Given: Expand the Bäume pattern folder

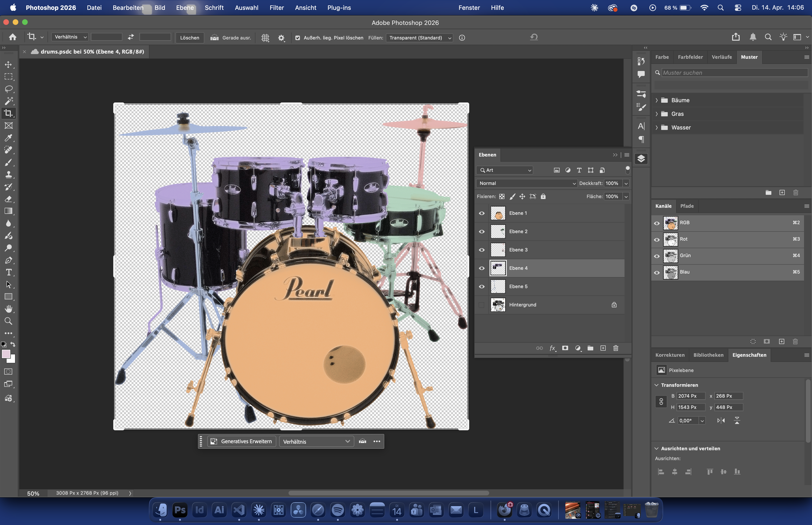Looking at the screenshot, I should [x=657, y=100].
